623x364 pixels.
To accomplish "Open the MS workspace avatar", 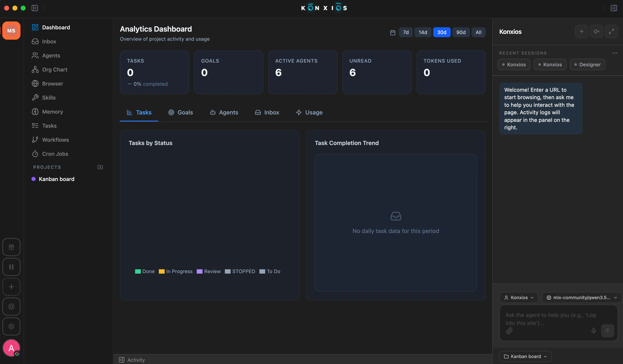I will pyautogui.click(x=11, y=31).
